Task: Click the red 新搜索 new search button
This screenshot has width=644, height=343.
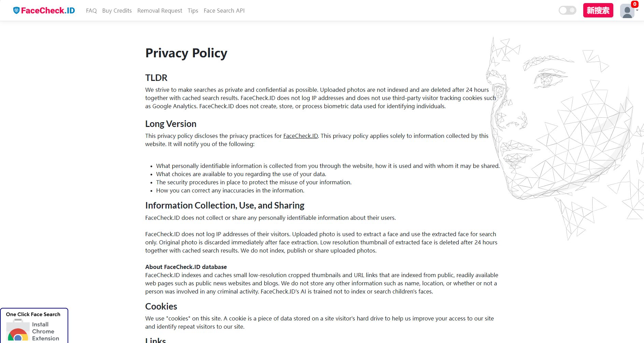Action: [x=598, y=11]
